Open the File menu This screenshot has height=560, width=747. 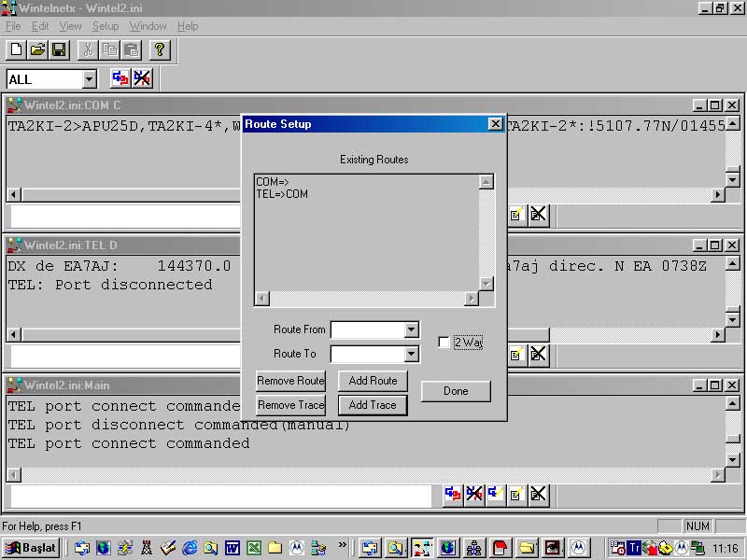point(13,26)
